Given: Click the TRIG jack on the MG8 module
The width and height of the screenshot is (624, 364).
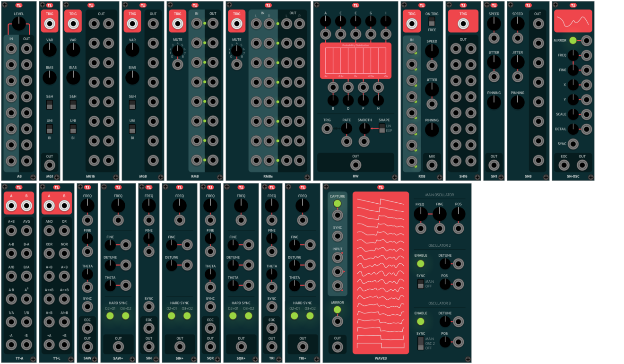Looking at the screenshot, I should click(132, 24).
